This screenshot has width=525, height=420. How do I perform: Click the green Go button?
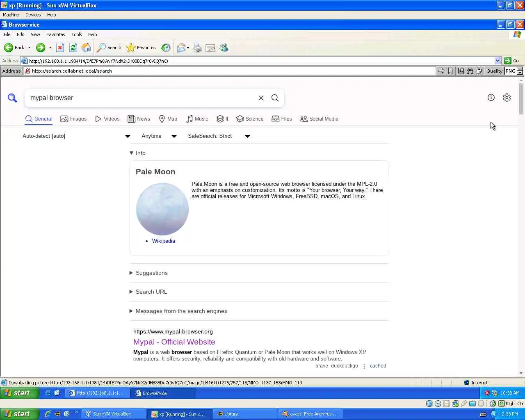tap(512, 61)
